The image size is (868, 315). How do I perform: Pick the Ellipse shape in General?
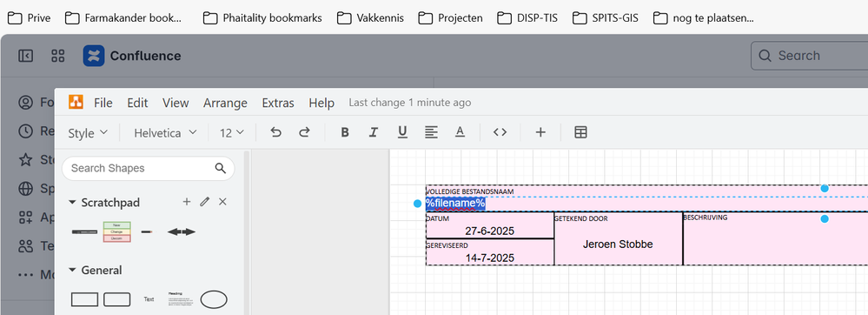pyautogui.click(x=214, y=299)
